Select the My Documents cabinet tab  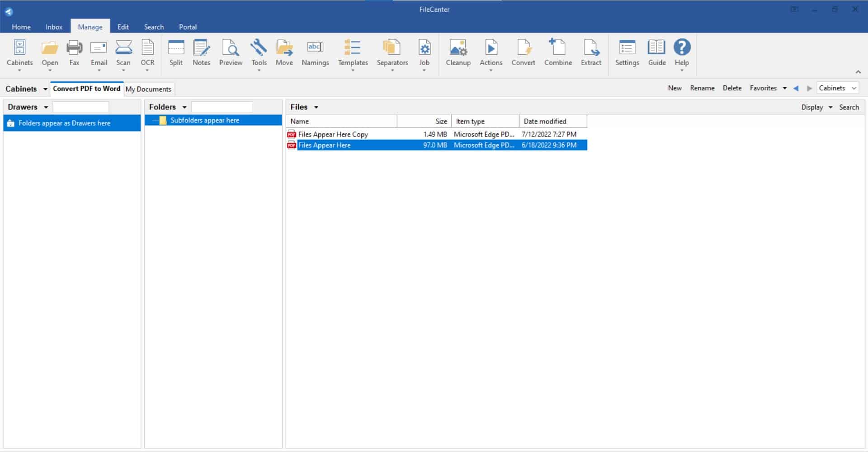pyautogui.click(x=148, y=89)
